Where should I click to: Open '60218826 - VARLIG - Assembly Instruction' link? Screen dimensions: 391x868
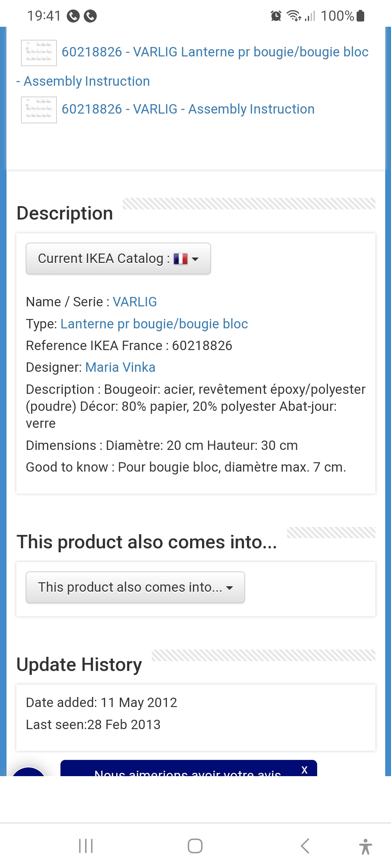pyautogui.click(x=188, y=109)
